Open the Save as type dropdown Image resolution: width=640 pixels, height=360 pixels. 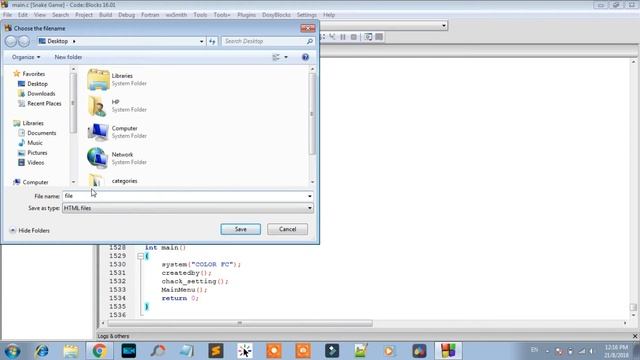pos(309,208)
